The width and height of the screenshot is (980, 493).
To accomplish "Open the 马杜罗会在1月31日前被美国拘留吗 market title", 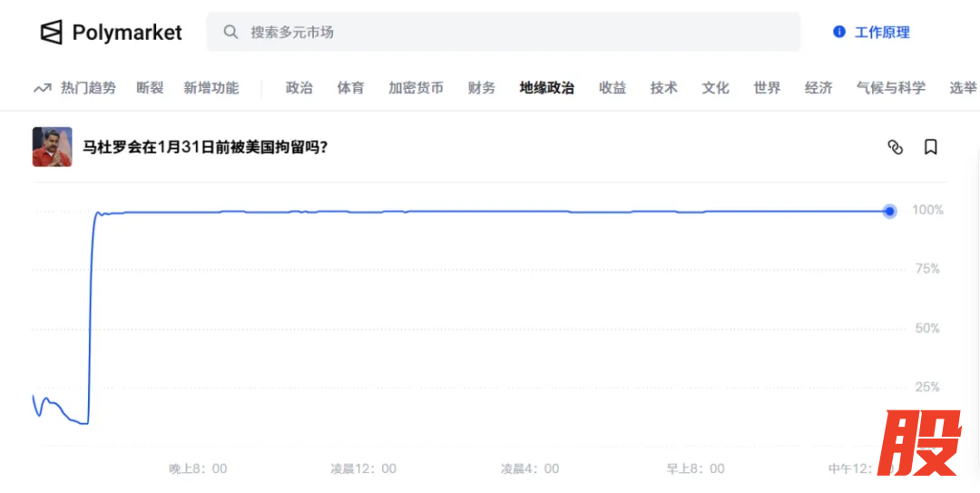I will [x=206, y=148].
